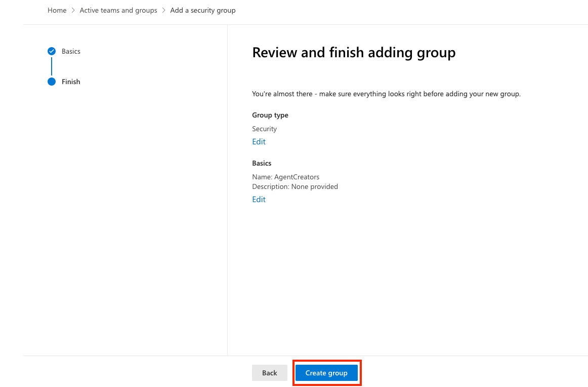Click Create group to finish adding AgentCreators
This screenshot has height=387, width=588.
tap(326, 373)
